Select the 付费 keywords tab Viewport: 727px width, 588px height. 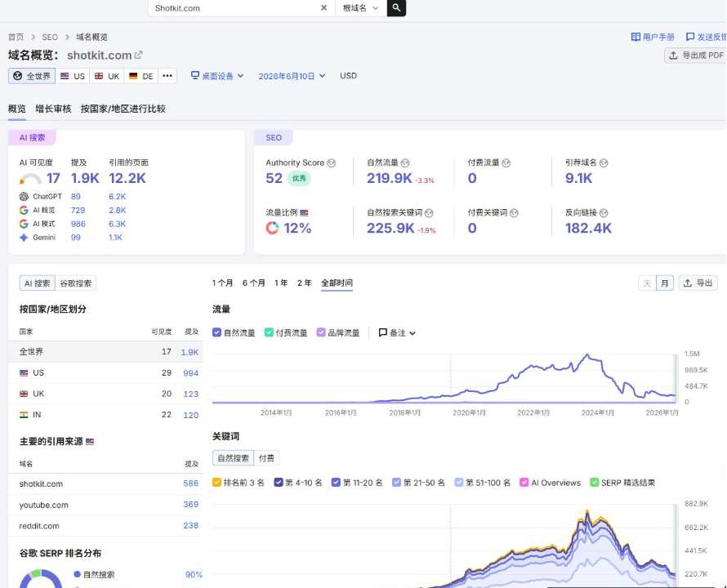point(266,458)
